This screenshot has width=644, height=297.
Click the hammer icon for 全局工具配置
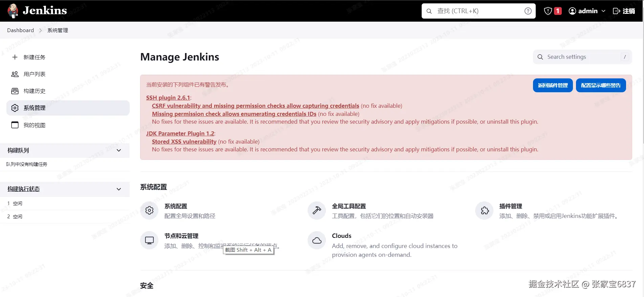point(317,211)
